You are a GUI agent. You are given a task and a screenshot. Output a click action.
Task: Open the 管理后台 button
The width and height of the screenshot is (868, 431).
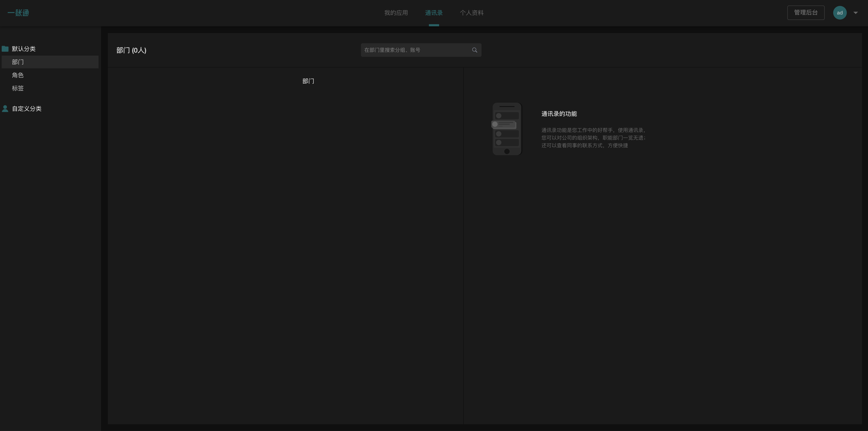pyautogui.click(x=805, y=13)
